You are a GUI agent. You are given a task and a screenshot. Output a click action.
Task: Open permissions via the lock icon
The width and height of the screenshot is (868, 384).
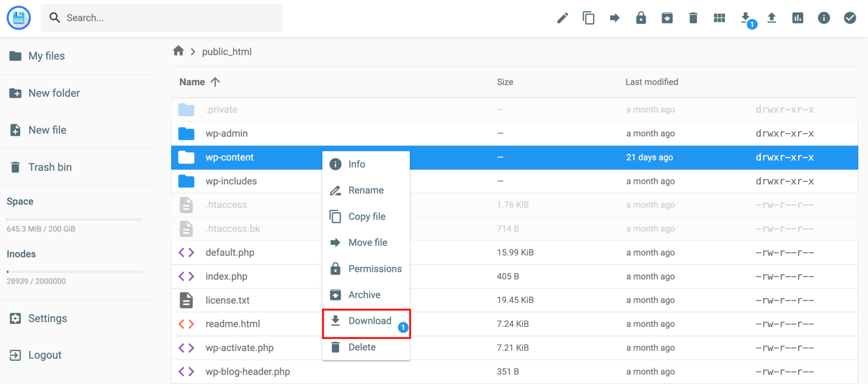click(640, 18)
